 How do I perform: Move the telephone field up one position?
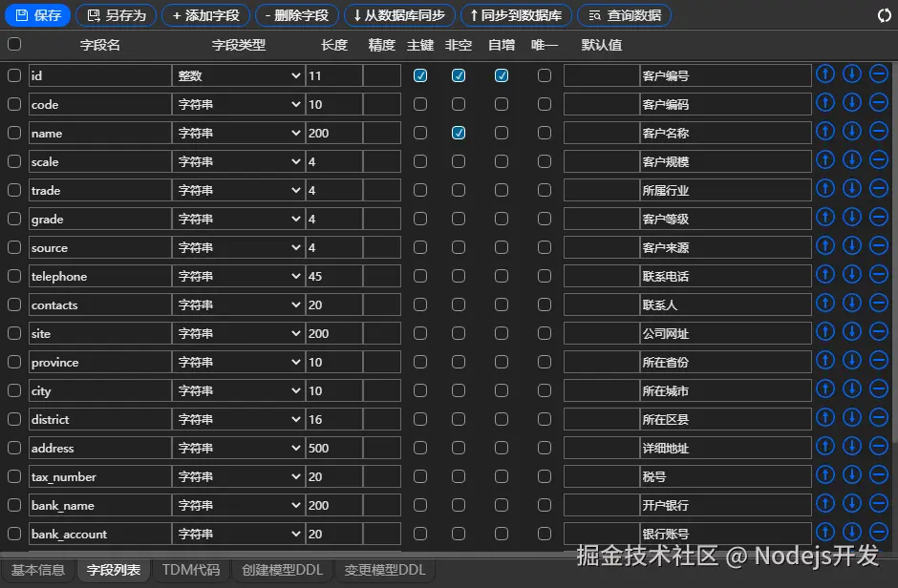(824, 274)
